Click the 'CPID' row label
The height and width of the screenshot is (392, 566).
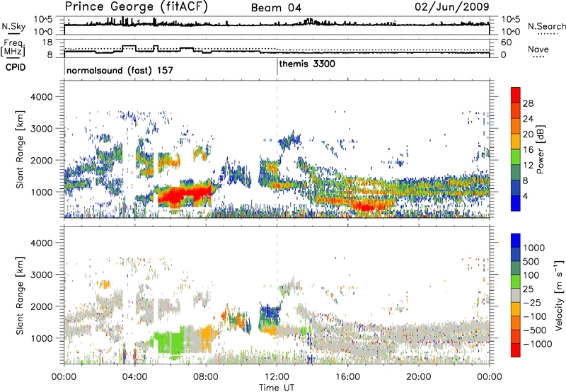tap(16, 67)
